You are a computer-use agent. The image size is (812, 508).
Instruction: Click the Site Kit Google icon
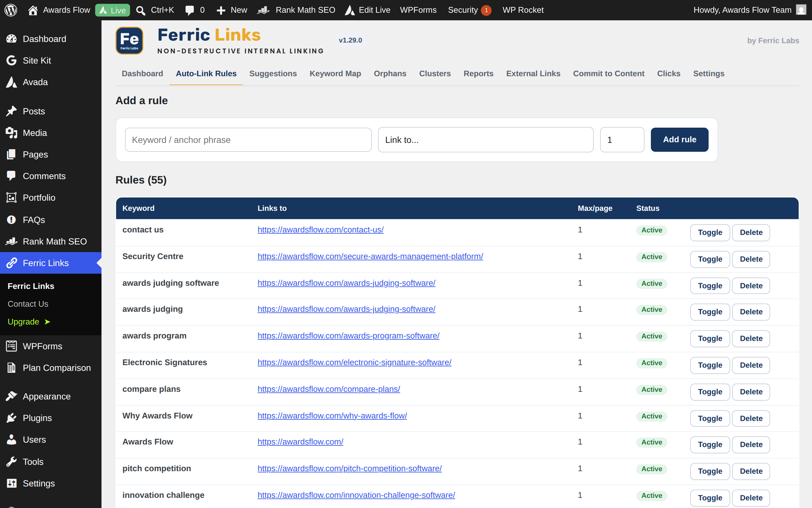[11, 60]
